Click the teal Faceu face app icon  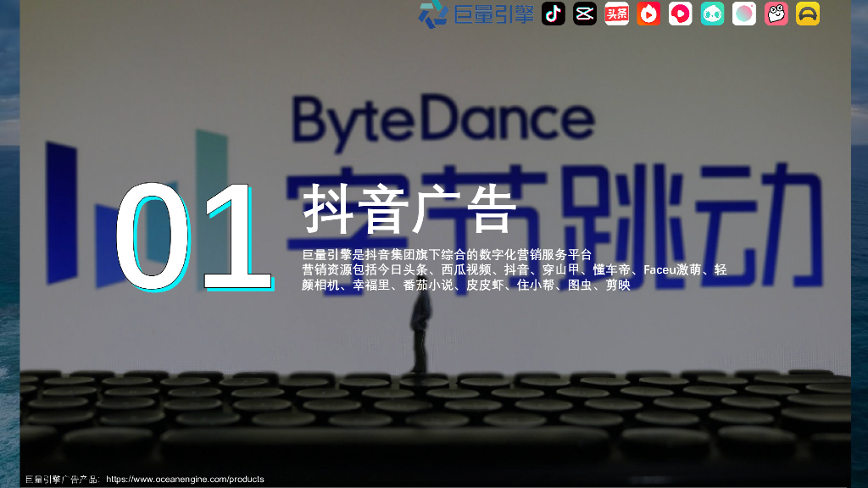pos(712,14)
